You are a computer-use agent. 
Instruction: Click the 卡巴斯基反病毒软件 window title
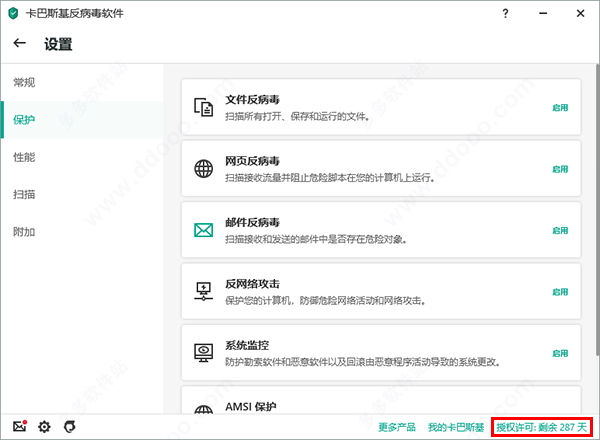pos(75,13)
